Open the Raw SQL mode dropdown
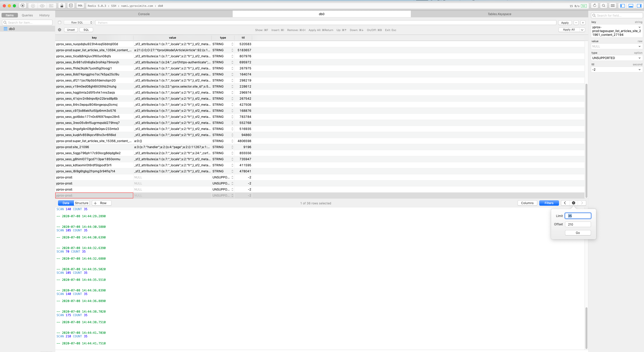 [78, 22]
